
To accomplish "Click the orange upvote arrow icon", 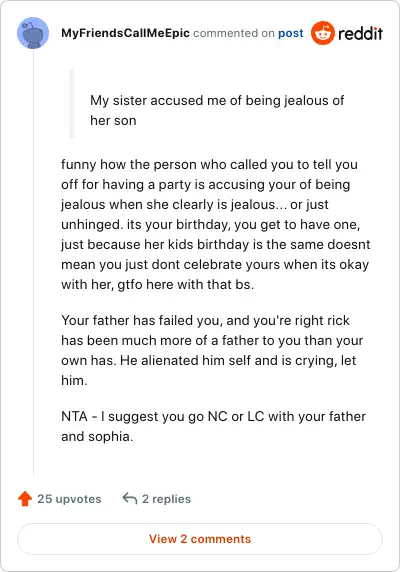I will click(x=25, y=499).
